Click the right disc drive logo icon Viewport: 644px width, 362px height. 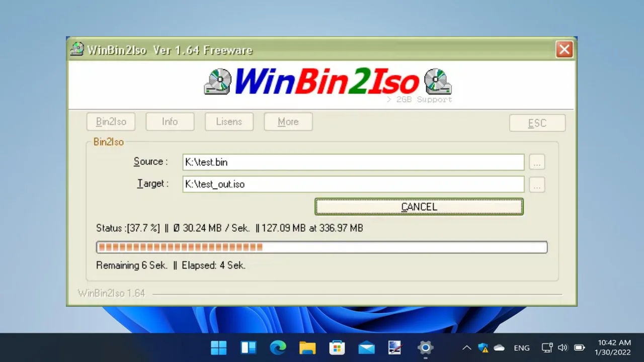(437, 81)
